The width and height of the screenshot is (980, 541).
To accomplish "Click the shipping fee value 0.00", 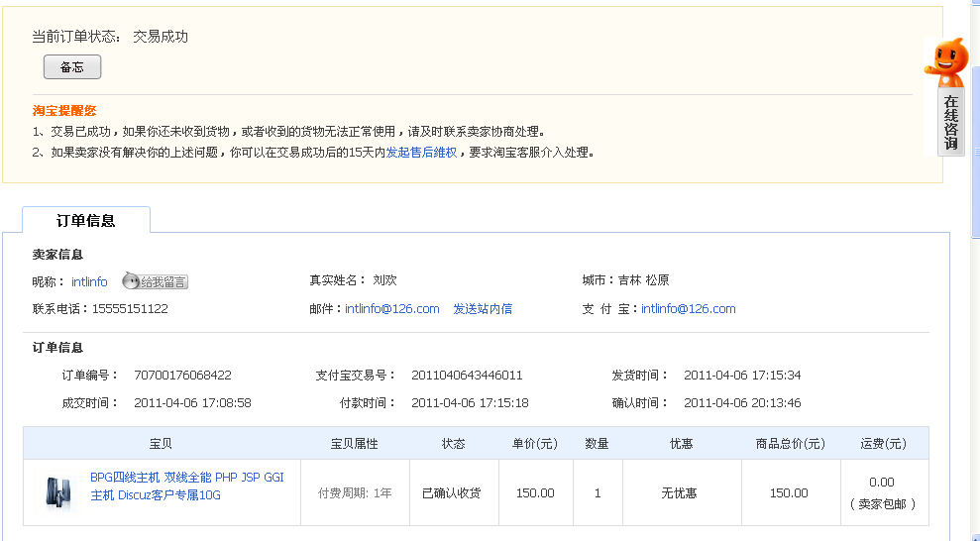I will (x=881, y=482).
